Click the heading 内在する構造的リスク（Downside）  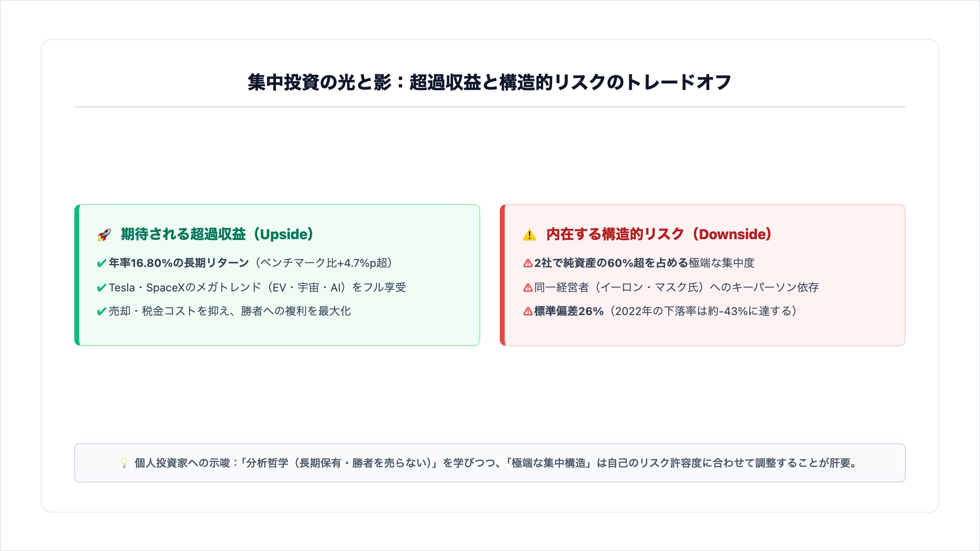click(x=659, y=234)
